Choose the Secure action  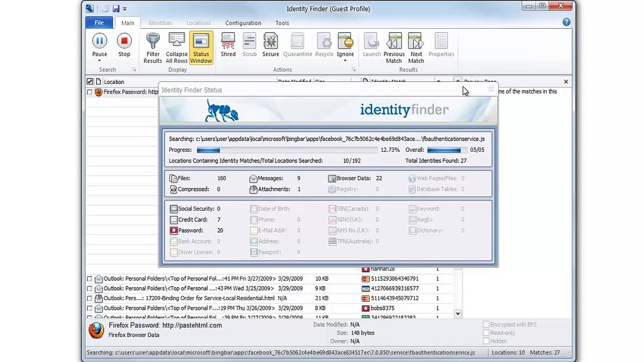coord(271,45)
